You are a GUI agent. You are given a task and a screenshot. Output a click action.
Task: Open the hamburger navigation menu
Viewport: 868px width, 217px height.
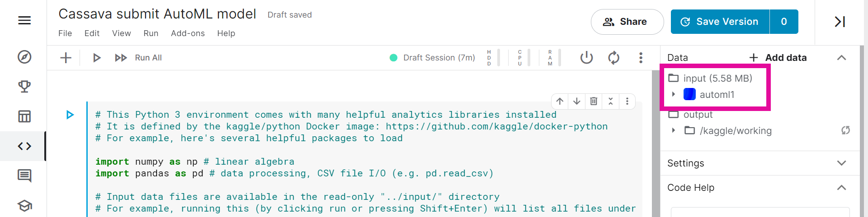[x=24, y=21]
